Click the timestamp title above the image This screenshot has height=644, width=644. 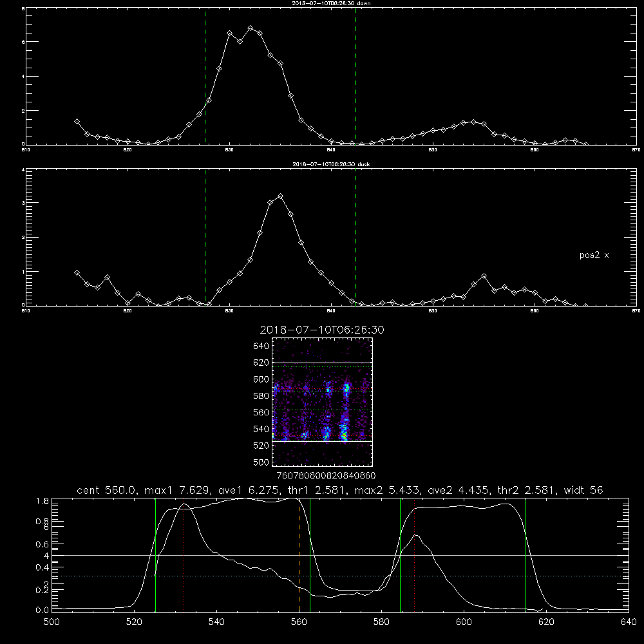tap(322, 330)
